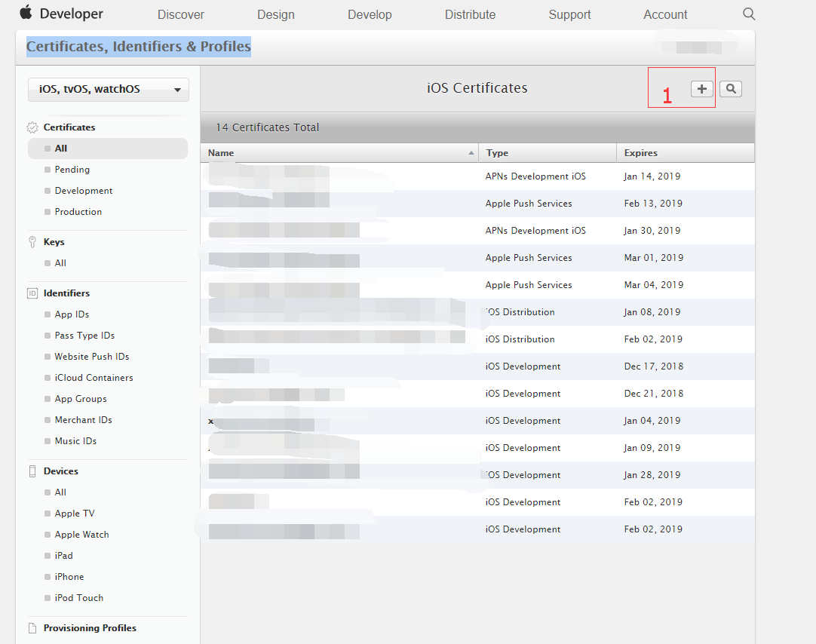Open iCloud Containers list

click(94, 378)
